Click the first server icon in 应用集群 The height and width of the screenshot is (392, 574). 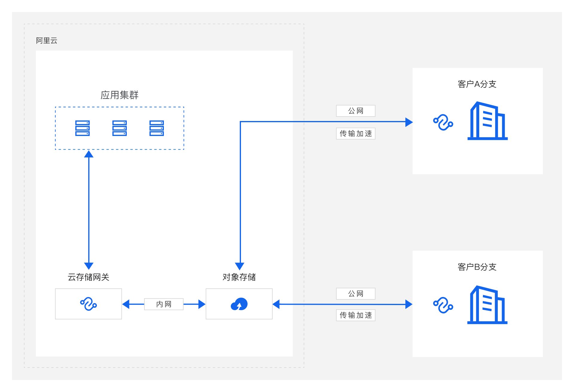(83, 128)
